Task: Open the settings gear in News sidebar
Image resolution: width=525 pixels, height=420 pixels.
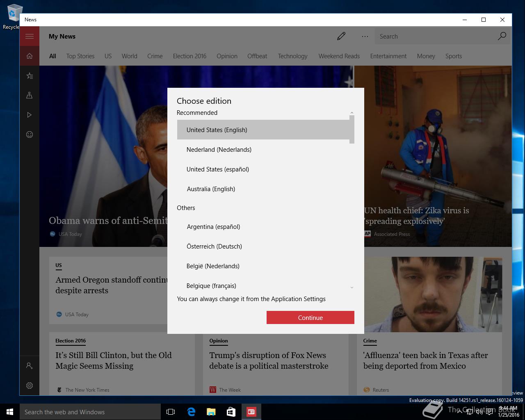Action: click(30, 386)
